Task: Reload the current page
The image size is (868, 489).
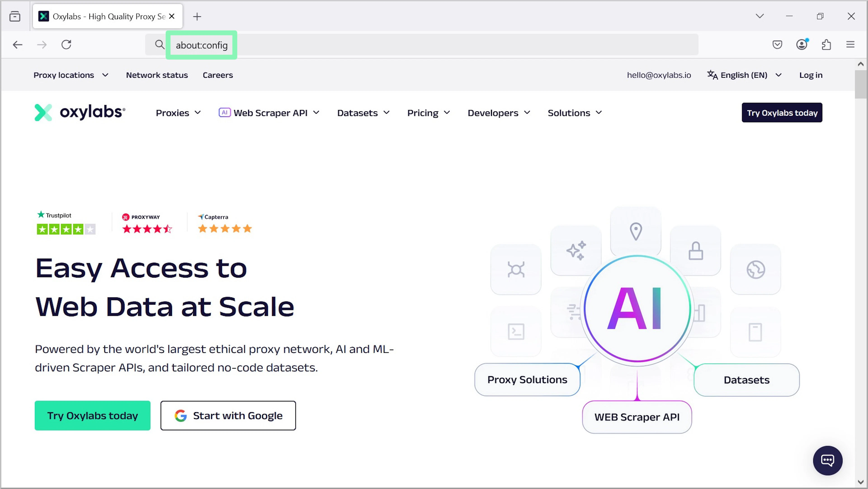Action: (66, 44)
